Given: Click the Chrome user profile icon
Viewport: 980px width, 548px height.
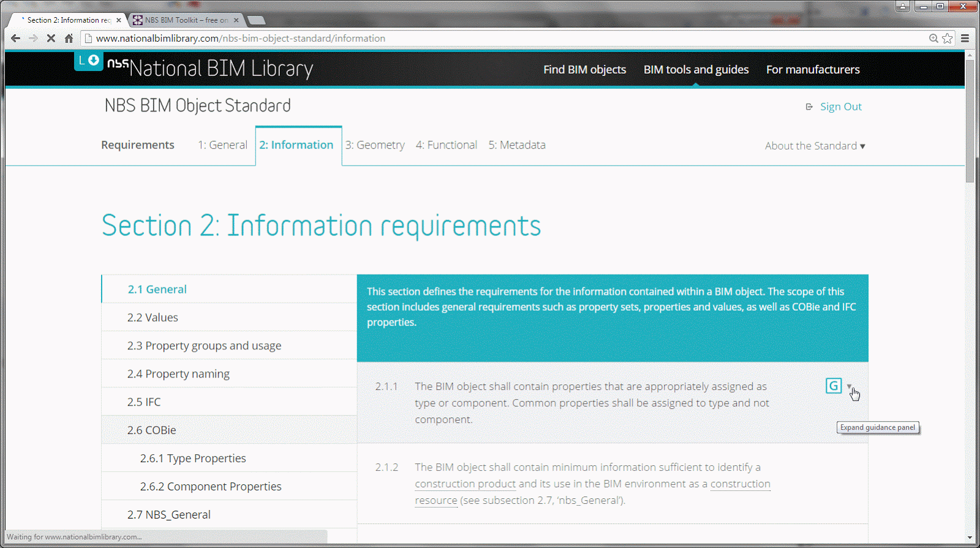Looking at the screenshot, I should (x=902, y=6).
